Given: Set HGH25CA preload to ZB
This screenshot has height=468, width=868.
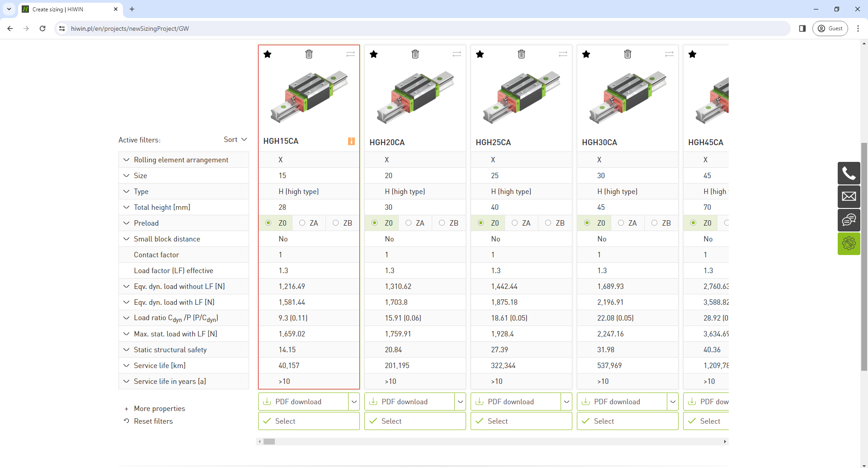Looking at the screenshot, I should point(548,223).
